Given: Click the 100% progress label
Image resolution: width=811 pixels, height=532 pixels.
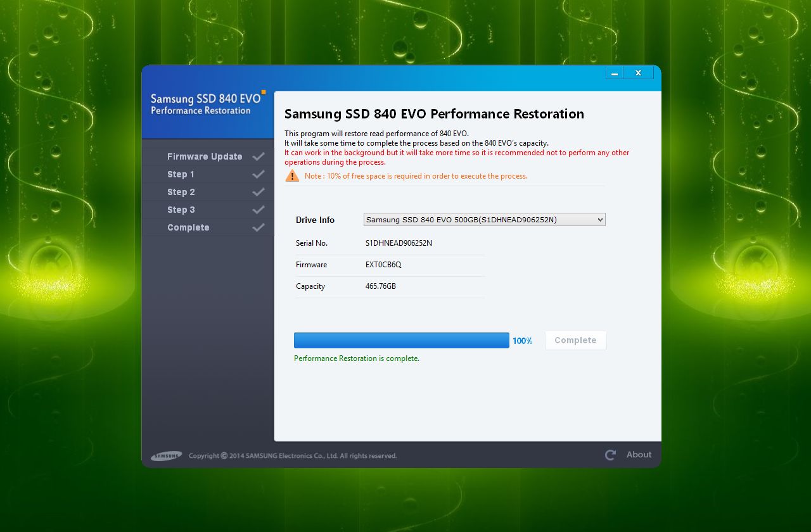Looking at the screenshot, I should click(522, 341).
